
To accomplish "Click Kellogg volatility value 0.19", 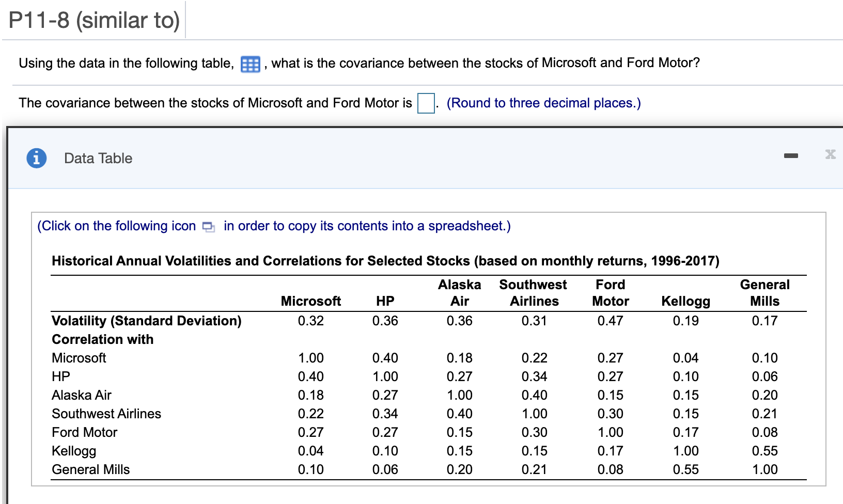I will coord(686,321).
